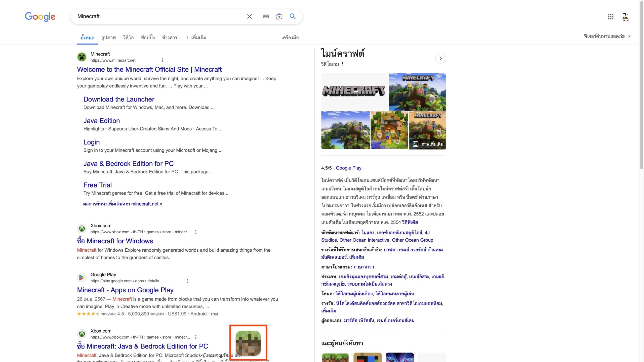Click the Google account profile avatar

626,17
